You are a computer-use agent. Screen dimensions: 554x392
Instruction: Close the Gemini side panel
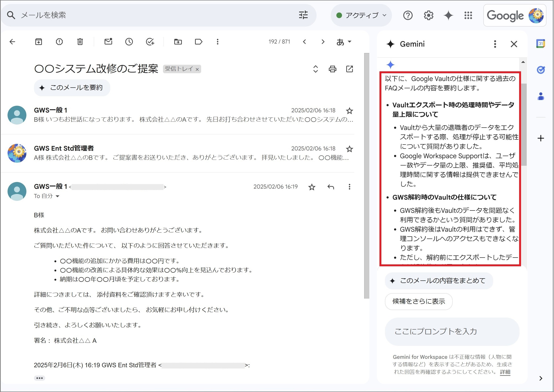514,44
